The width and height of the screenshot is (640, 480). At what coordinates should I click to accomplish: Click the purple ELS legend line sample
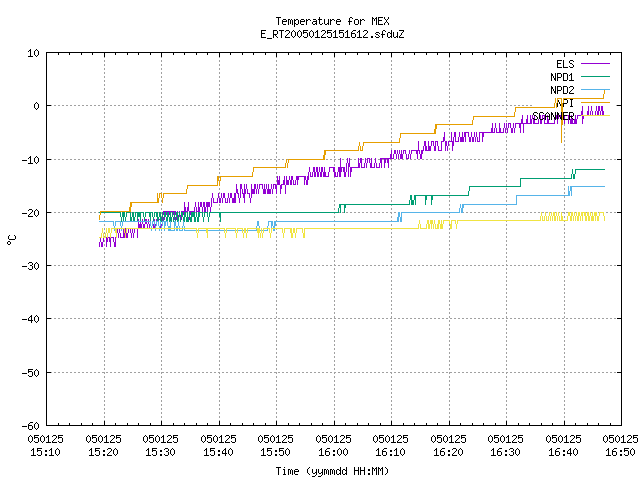pyautogui.click(x=595, y=64)
